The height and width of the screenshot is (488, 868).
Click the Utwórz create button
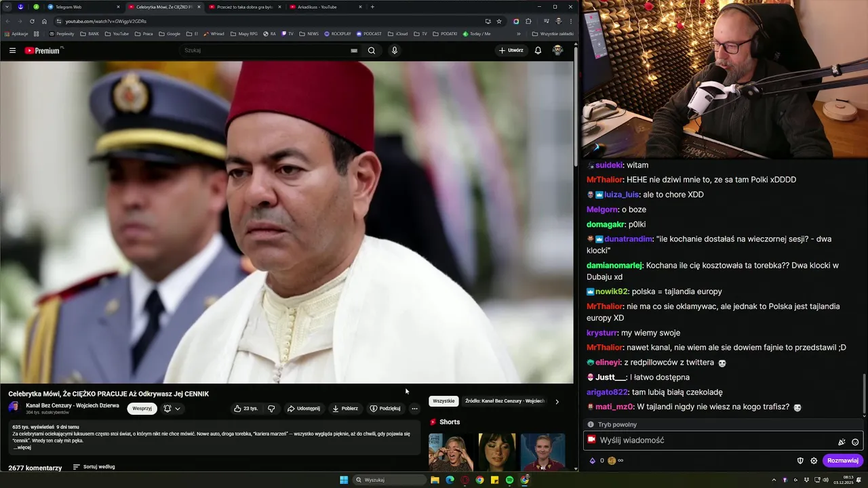[511, 50]
